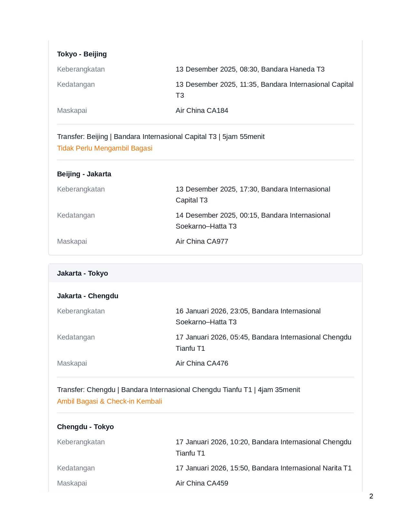Click the "Tidak Perlu Mengambil Bagasi" link

104,148
